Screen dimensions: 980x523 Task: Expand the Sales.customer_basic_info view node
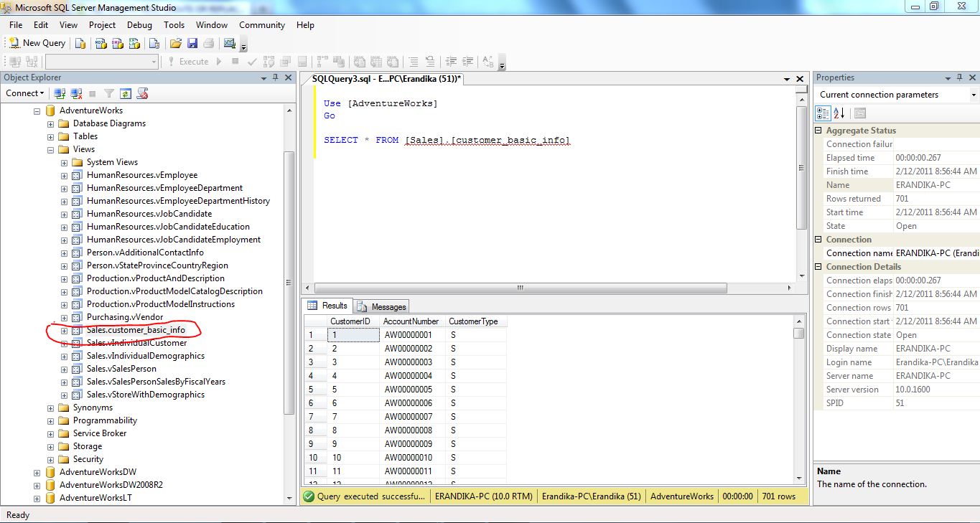[64, 330]
